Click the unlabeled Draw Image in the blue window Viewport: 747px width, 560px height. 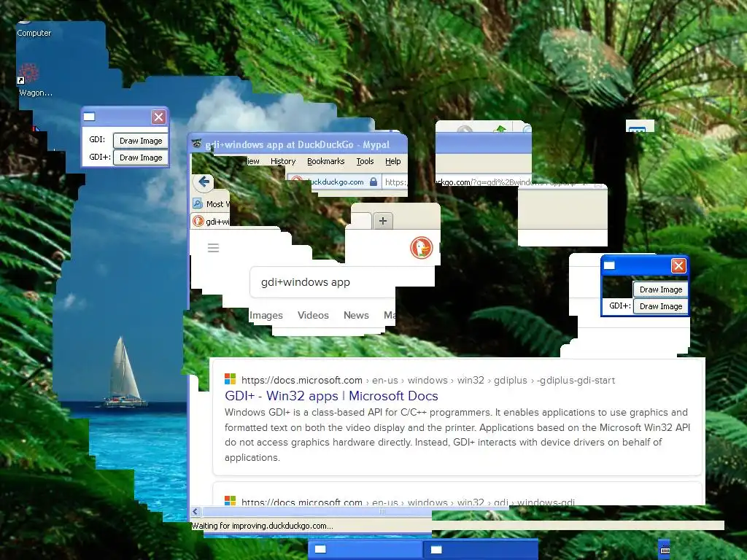661,289
